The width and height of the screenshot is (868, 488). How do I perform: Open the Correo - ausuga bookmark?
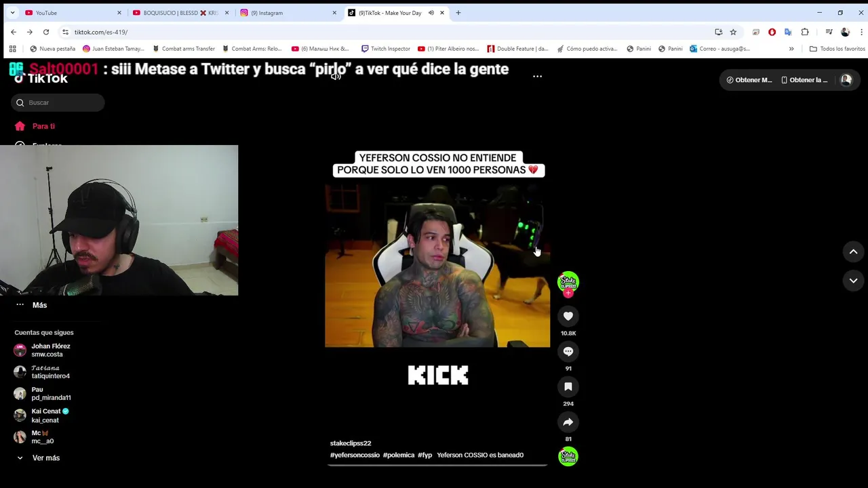coord(719,49)
